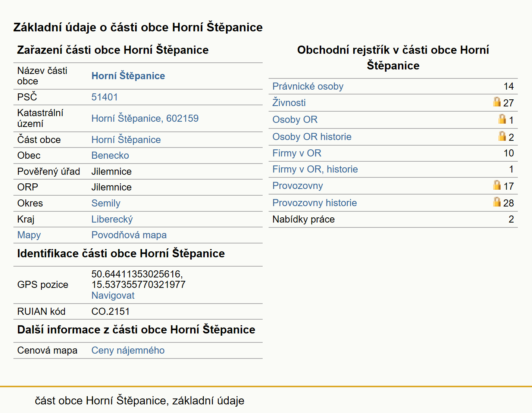Click the Katastrální území label
The height and width of the screenshot is (413, 532).
point(40,118)
